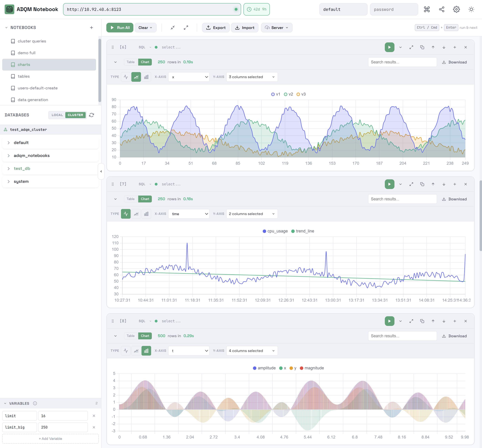Viewport: 482px width, 448px height.
Task: Move cell [7] up with arrow icon
Action: click(433, 184)
